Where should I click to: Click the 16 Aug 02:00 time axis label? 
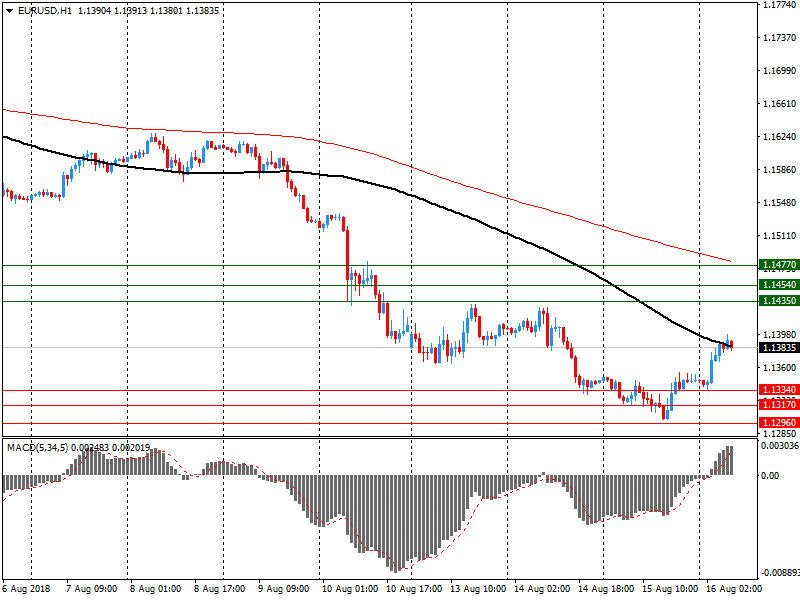click(734, 589)
